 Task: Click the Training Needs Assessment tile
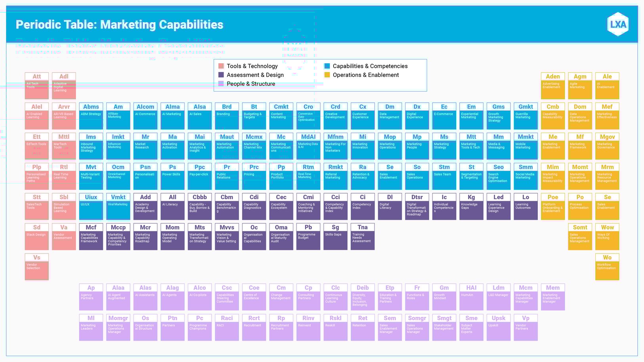[x=362, y=236]
